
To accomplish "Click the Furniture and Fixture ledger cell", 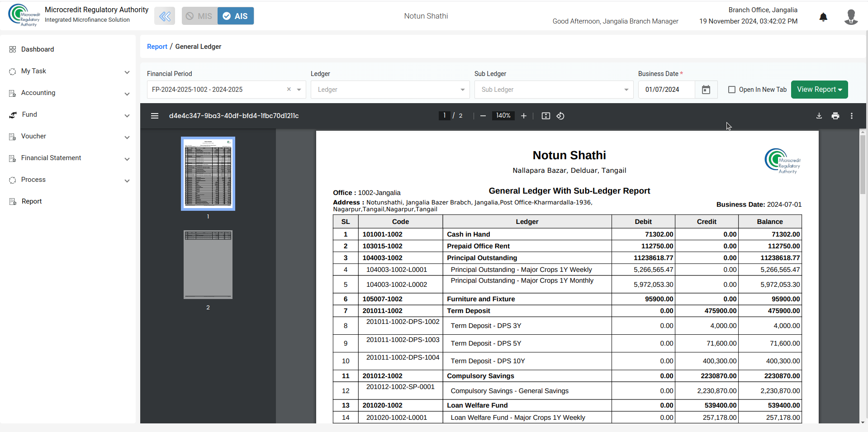I will 527,299.
